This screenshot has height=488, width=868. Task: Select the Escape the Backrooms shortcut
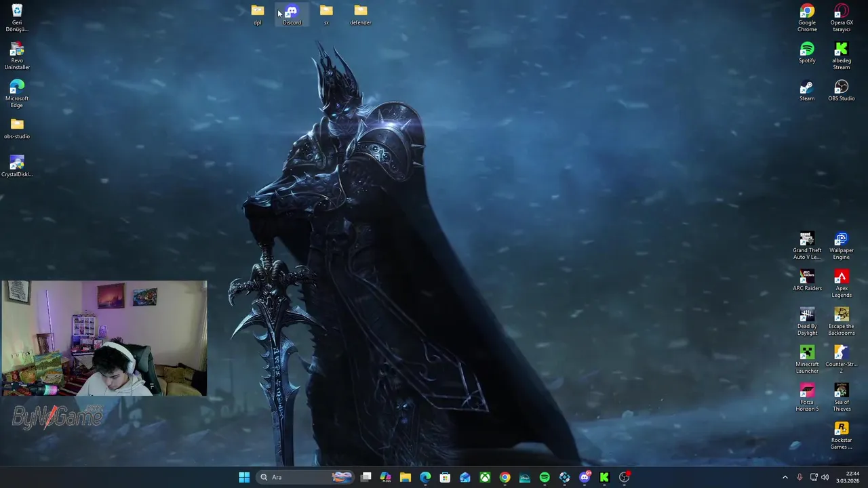842,321
